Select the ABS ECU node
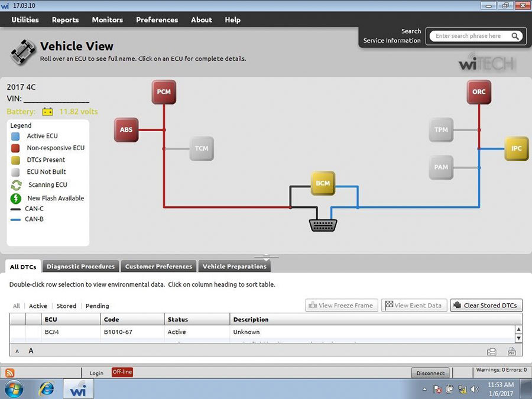Viewport: 532px width, 399px height. tap(126, 129)
